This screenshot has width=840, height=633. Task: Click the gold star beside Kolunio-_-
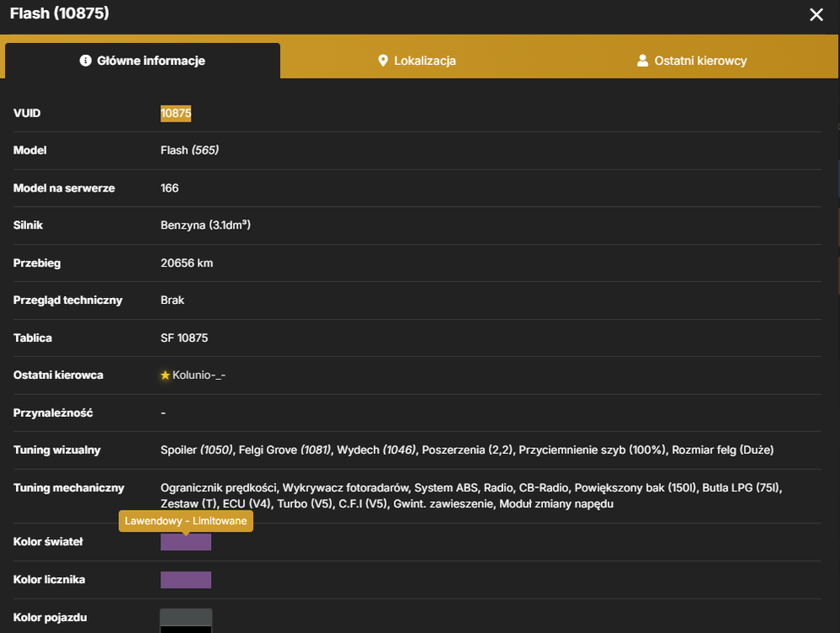165,376
